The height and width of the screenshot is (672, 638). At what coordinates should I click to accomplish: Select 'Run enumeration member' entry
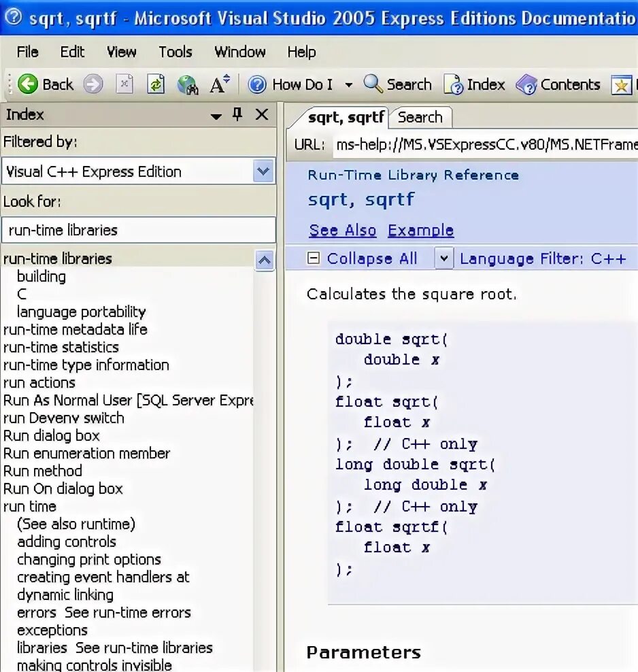point(86,453)
